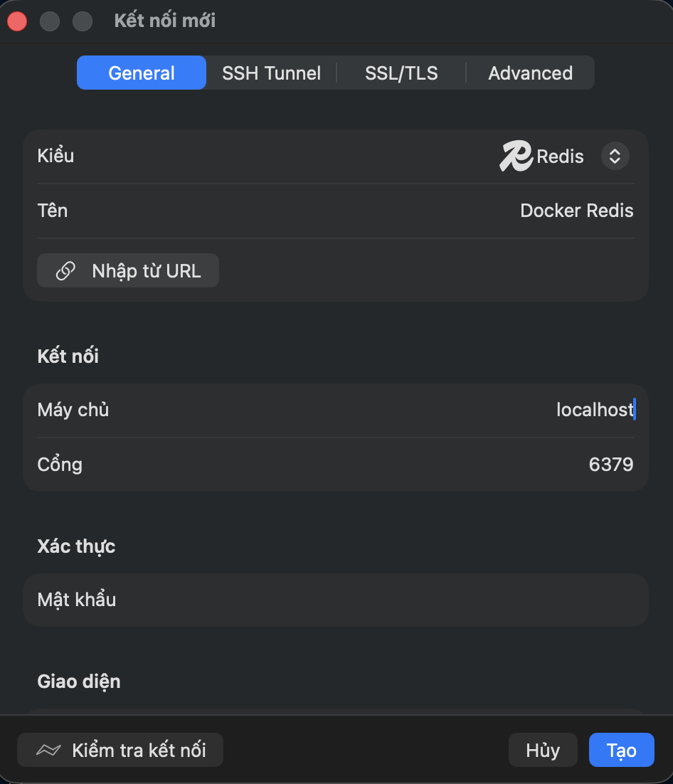This screenshot has height=784, width=673.
Task: Click the Nhập từ URL button
Action: (x=128, y=270)
